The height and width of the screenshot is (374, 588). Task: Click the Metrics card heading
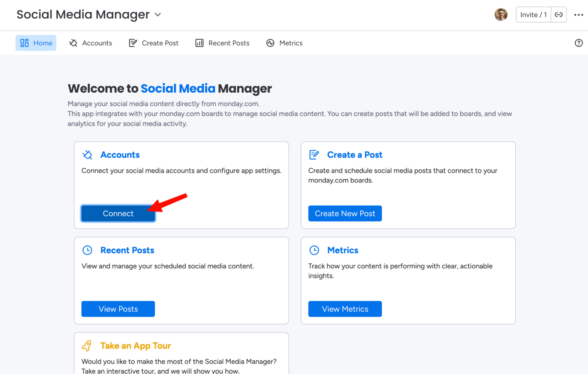tap(343, 250)
